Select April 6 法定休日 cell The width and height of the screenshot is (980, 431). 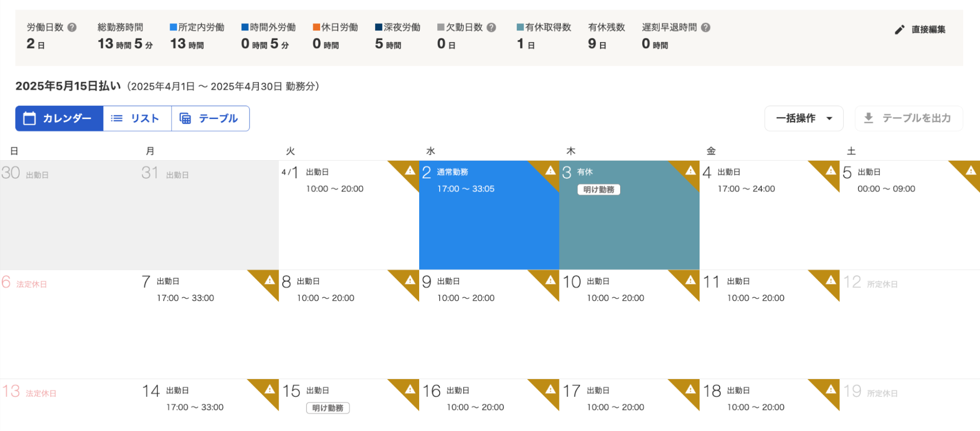pos(70,324)
